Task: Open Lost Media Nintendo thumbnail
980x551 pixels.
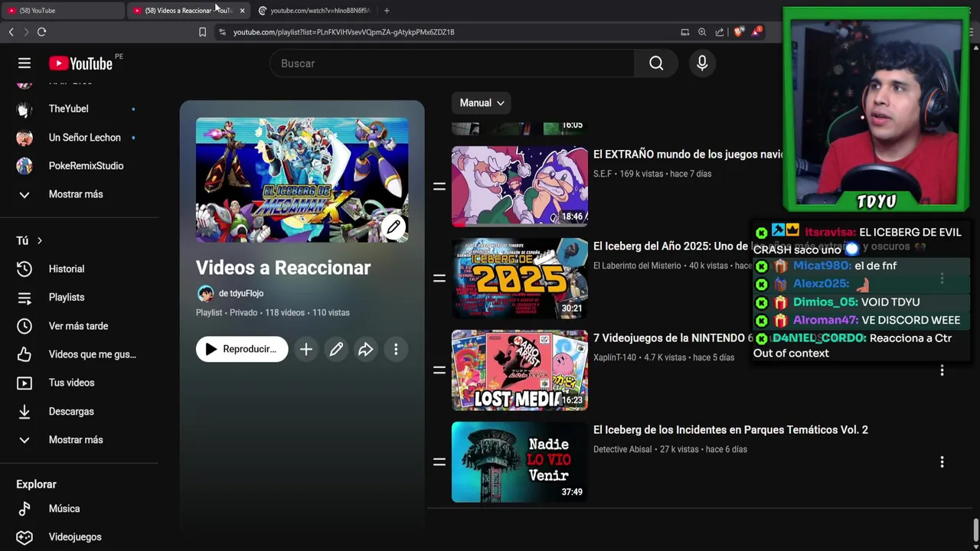Action: click(520, 370)
